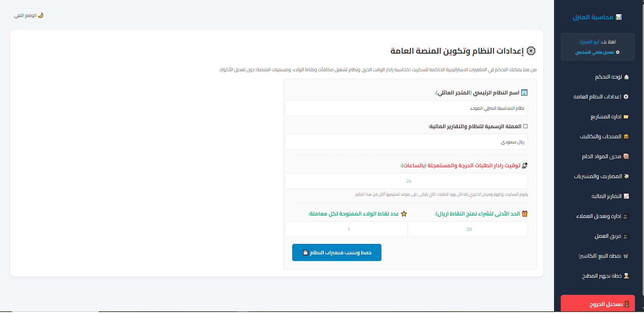This screenshot has height=313, width=644.
Task: Click the red تسجيل الخروج logout button
Action: click(x=598, y=304)
